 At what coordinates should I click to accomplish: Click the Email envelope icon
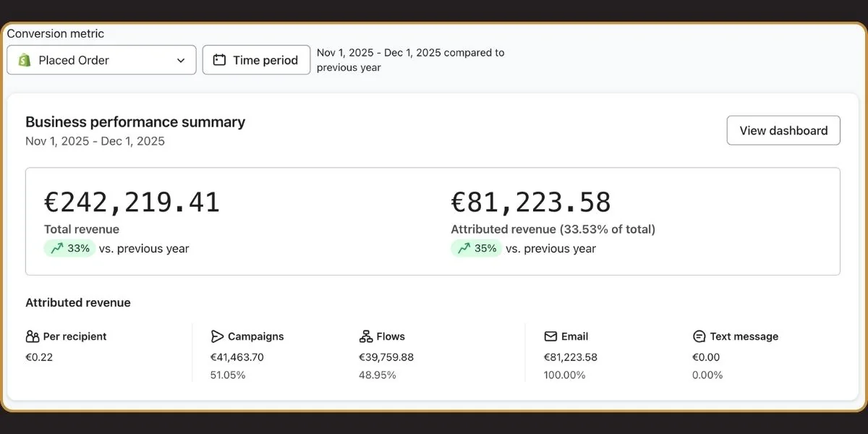click(550, 336)
